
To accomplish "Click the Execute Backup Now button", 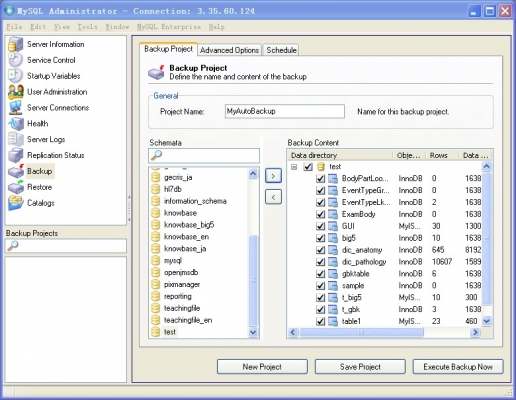I will [x=458, y=367].
